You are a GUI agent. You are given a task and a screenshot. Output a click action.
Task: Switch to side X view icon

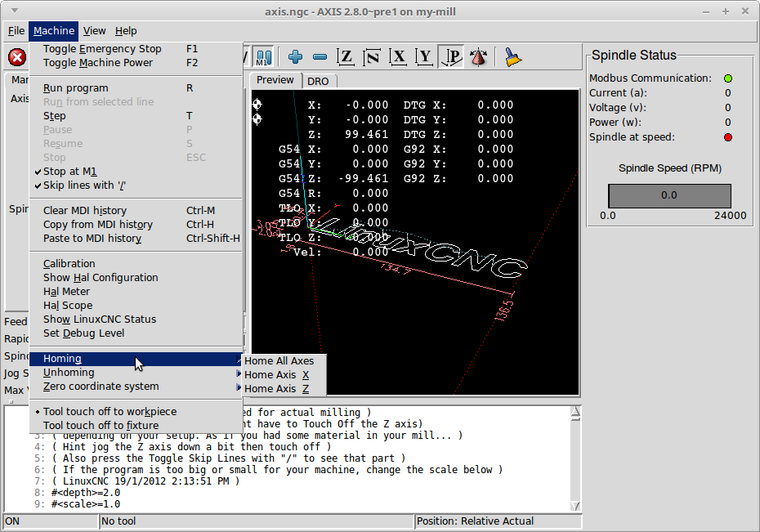point(398,57)
